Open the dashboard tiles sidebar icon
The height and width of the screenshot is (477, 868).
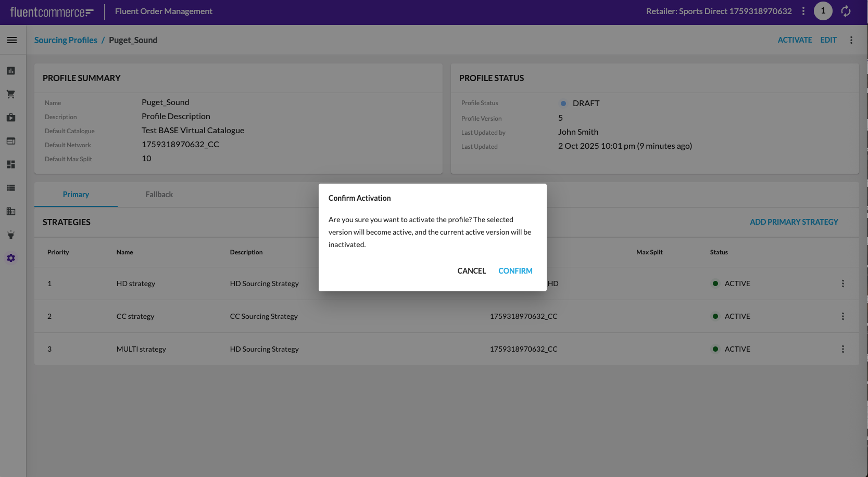click(11, 164)
